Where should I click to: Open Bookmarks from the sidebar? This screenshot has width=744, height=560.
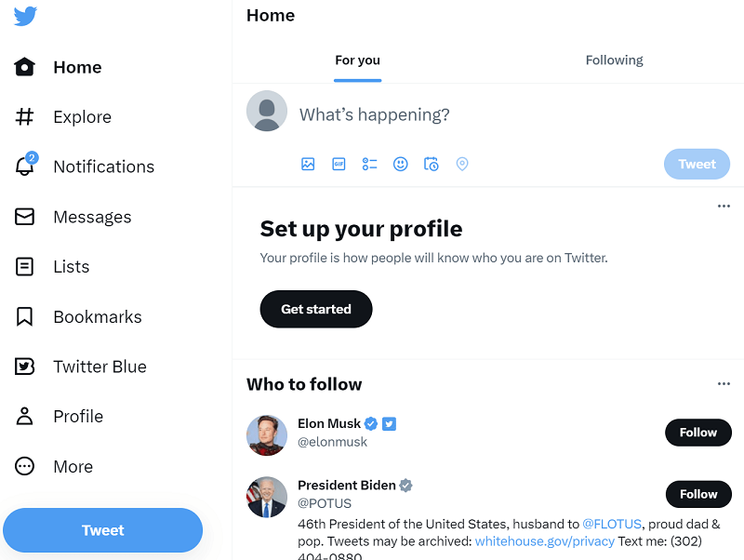[x=78, y=316]
